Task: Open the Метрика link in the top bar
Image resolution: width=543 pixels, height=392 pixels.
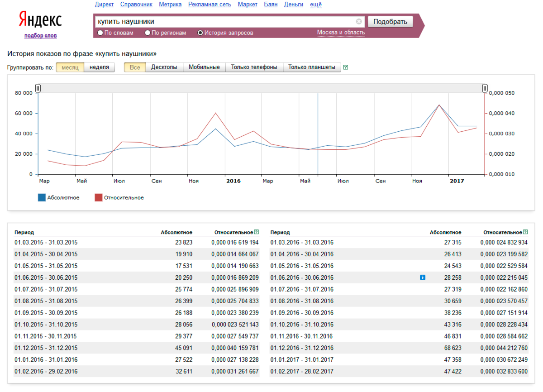Action: (170, 5)
